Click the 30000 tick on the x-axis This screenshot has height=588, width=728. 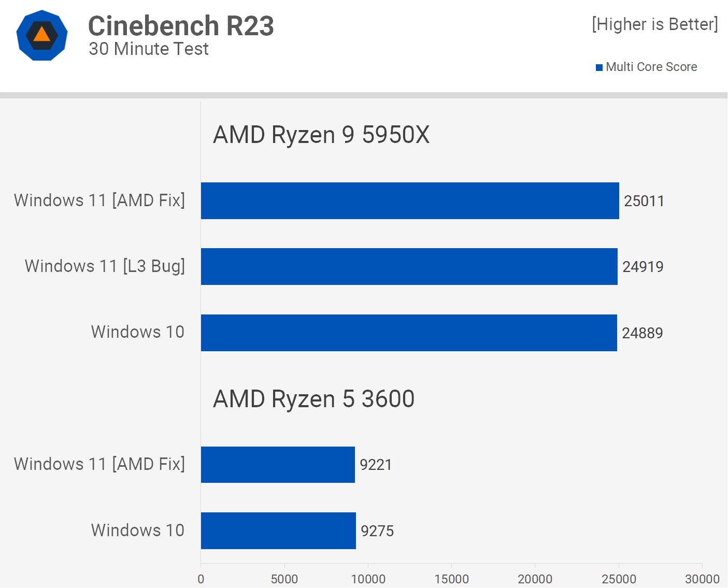tap(702, 579)
